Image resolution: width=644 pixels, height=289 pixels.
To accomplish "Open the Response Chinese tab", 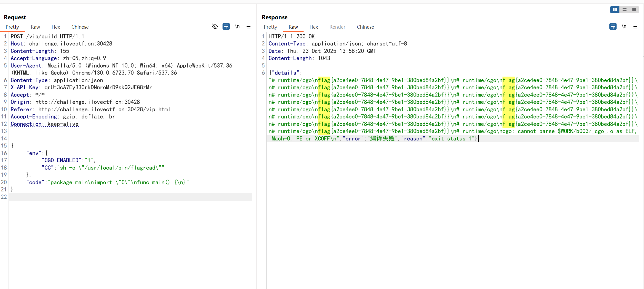I will (x=365, y=27).
